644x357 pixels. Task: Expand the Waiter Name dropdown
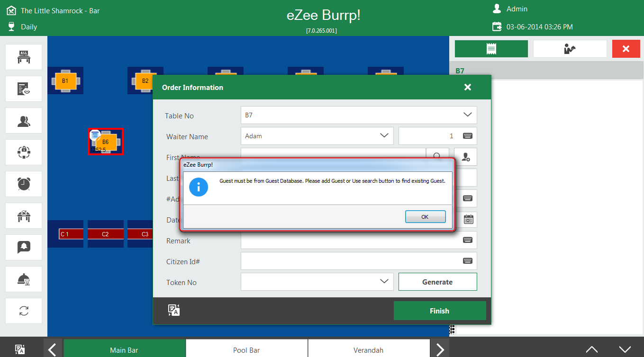pos(384,135)
